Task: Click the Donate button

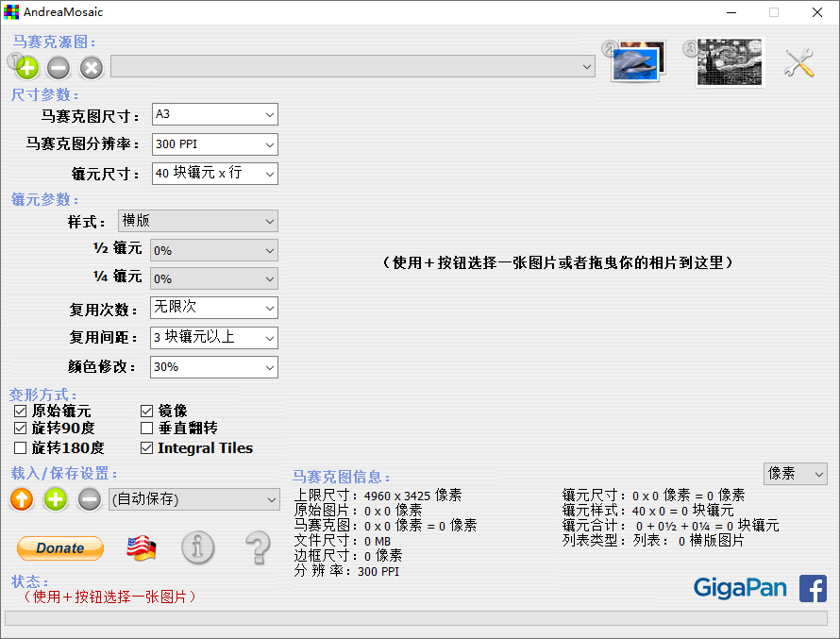Action: click(x=59, y=547)
